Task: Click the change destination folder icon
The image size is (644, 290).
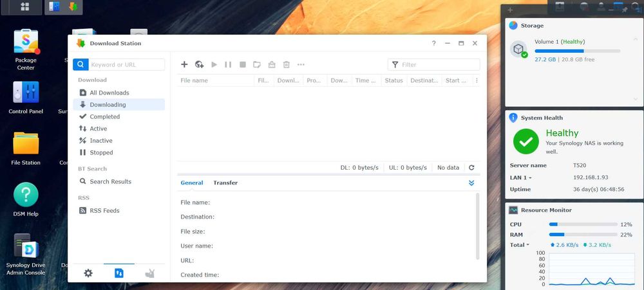Action: click(x=257, y=64)
